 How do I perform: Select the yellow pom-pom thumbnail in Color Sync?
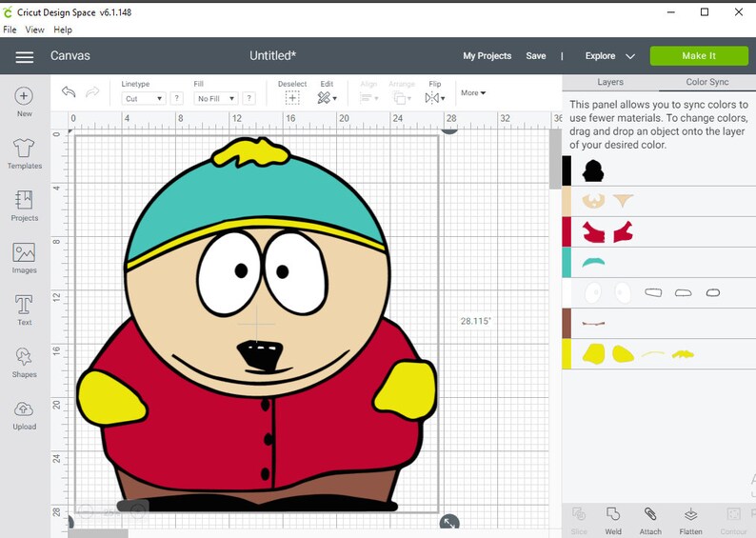(683, 355)
